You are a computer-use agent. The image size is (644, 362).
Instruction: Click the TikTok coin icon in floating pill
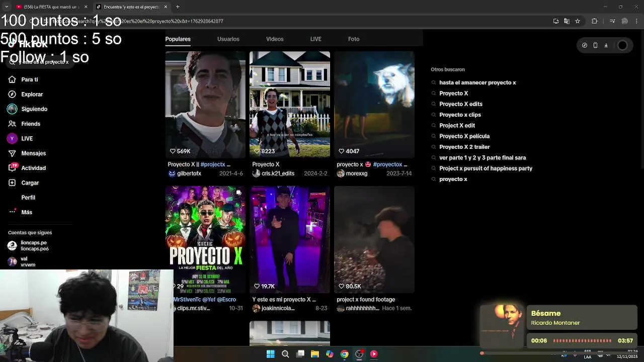tap(584, 45)
